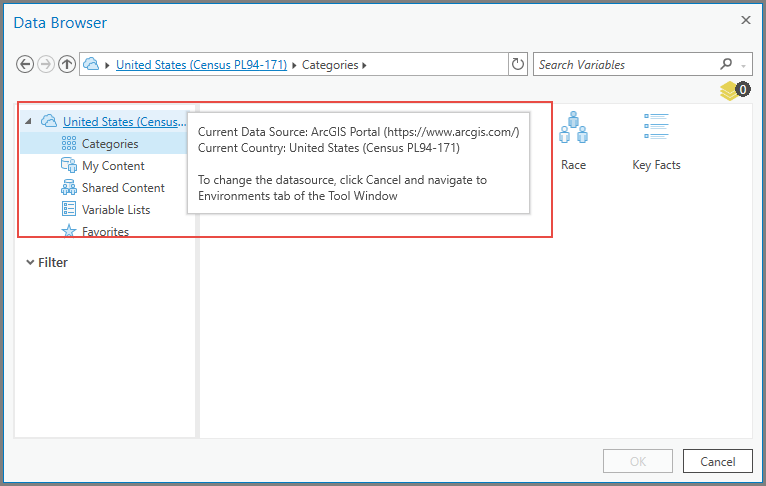
Task: Open the Race category
Action: pos(573,141)
